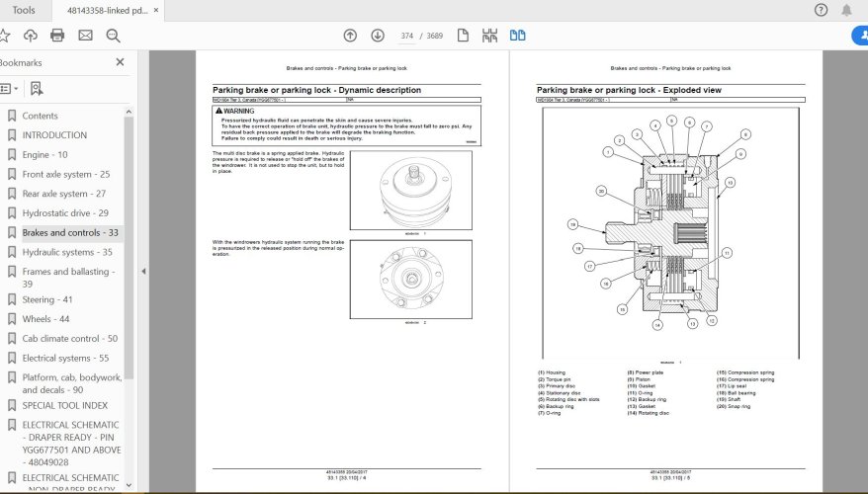Toggle two-page view icon
The width and height of the screenshot is (868, 494).
click(518, 36)
